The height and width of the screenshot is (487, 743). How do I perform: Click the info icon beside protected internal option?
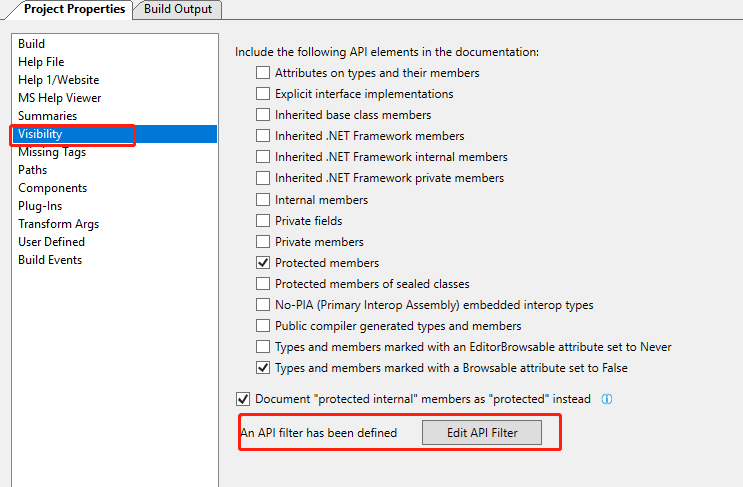[x=606, y=398]
